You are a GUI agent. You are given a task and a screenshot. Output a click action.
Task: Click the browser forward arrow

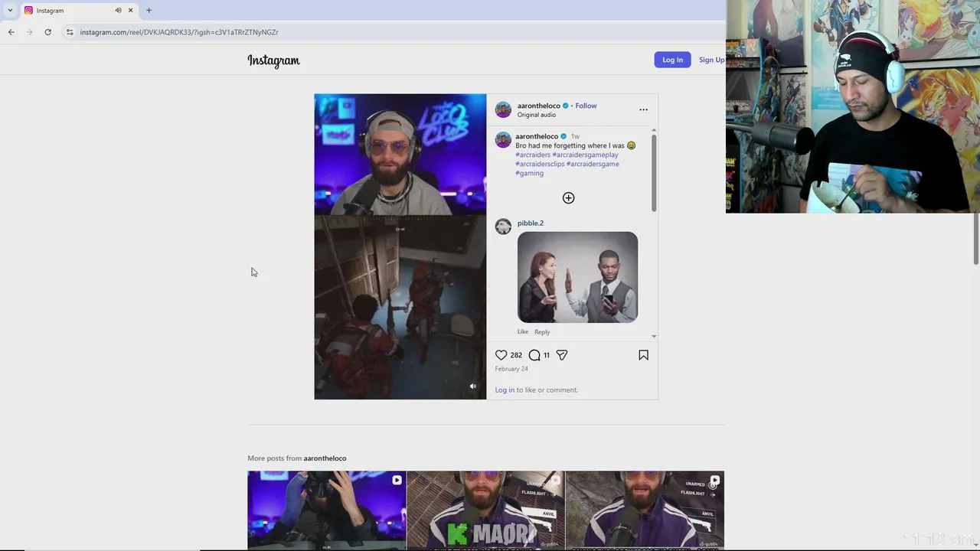(x=29, y=32)
